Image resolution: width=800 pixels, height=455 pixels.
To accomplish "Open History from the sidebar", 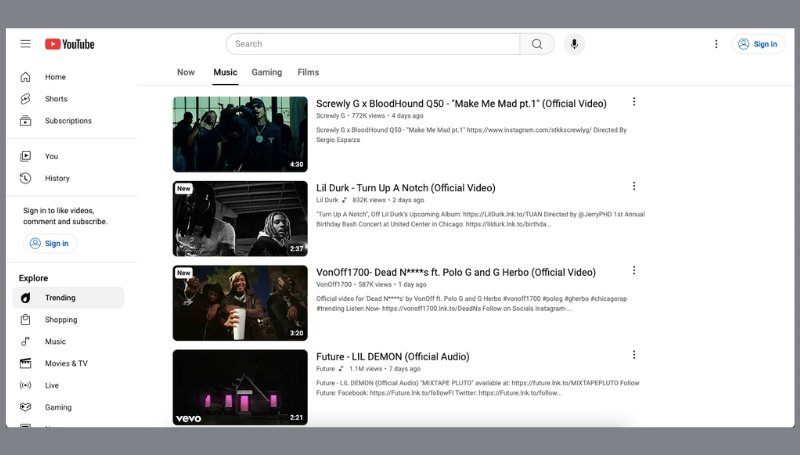I will tap(68, 178).
